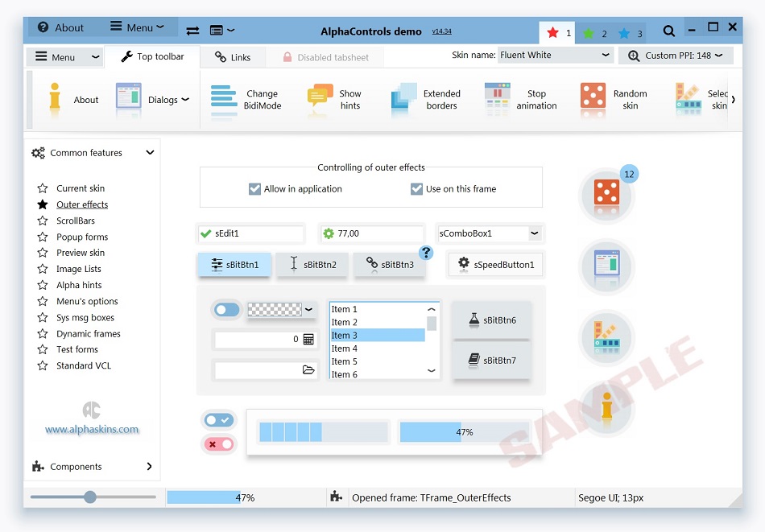Toggle the Use on this frame checkbox
The width and height of the screenshot is (765, 532).
click(416, 188)
